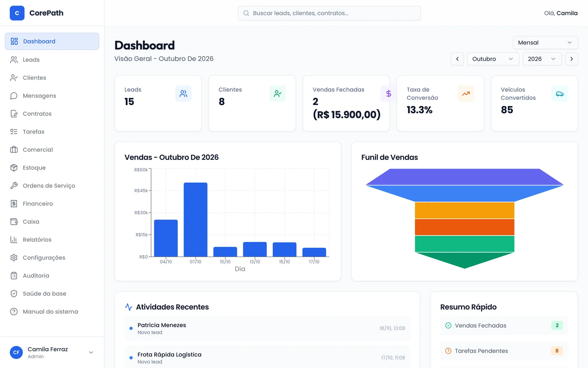Click the Ordens de Serviço wrench icon

[14, 185]
